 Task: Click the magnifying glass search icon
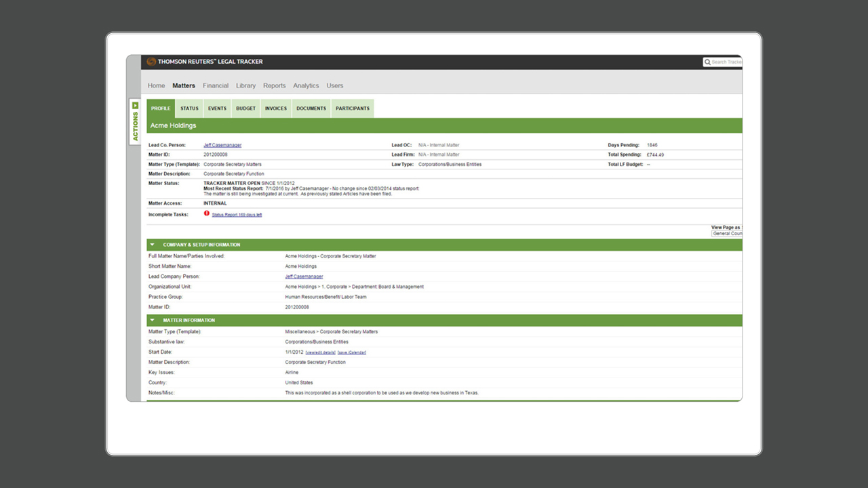[707, 62]
